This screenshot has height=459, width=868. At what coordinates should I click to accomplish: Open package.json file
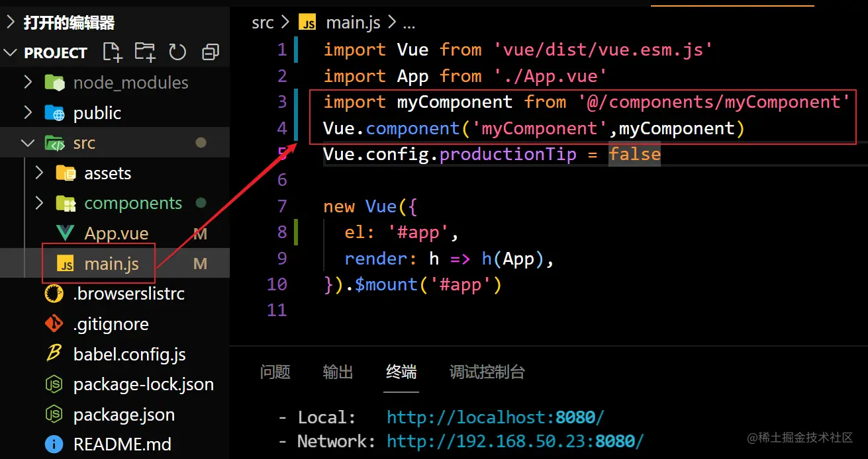(x=124, y=415)
